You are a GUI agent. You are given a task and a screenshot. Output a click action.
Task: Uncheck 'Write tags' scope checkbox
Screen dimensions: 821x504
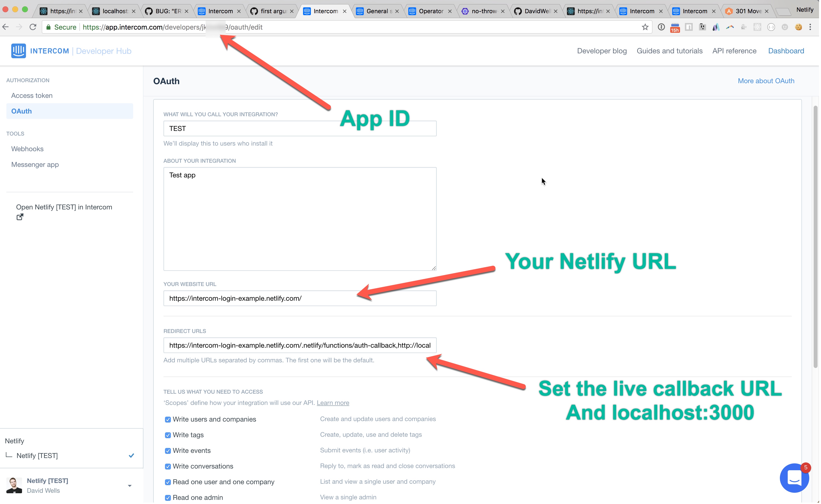click(168, 436)
